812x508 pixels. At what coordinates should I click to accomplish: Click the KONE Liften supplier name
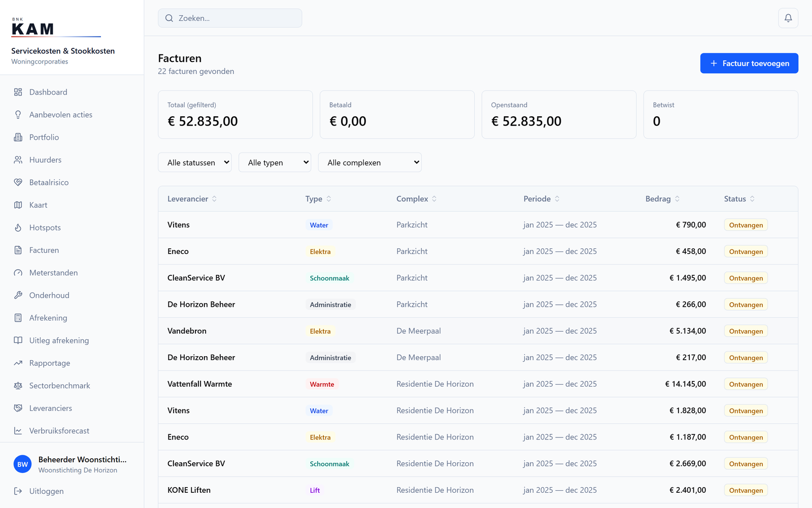coord(189,490)
